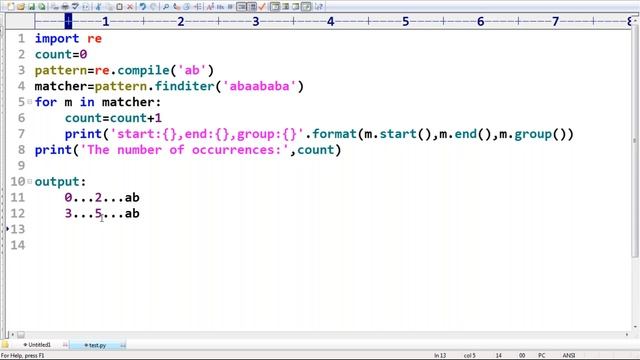Click 'ANSI' encoding in status bar

[569, 356]
